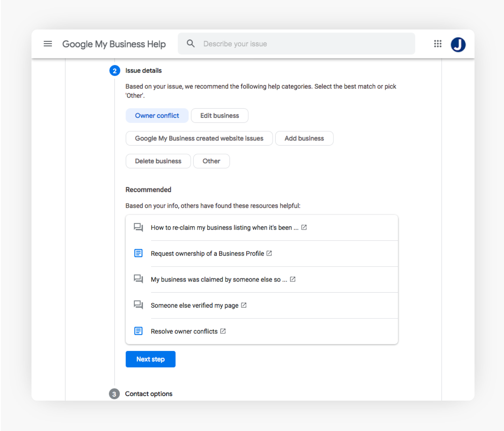Pick the Other category chip
The width and height of the screenshot is (504, 431).
pyautogui.click(x=211, y=161)
